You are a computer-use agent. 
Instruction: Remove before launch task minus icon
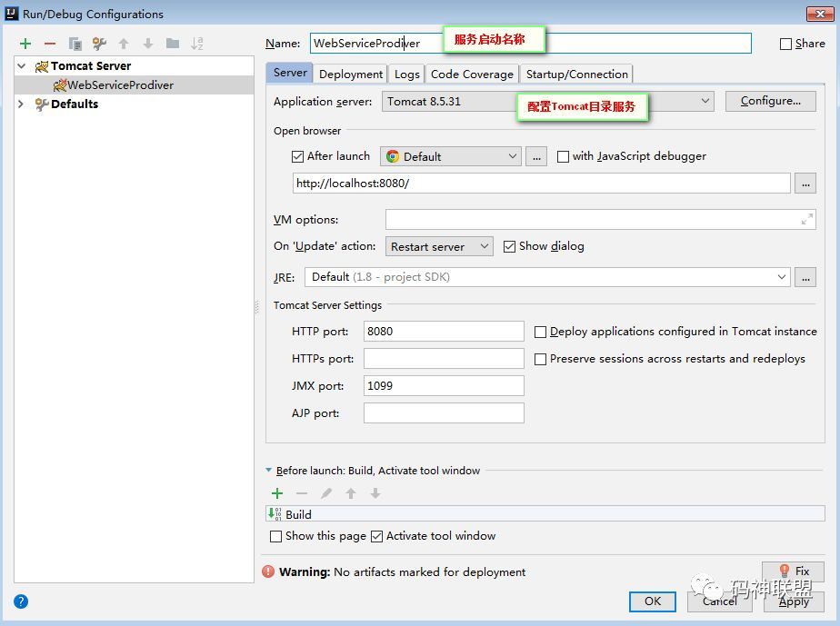(x=302, y=493)
